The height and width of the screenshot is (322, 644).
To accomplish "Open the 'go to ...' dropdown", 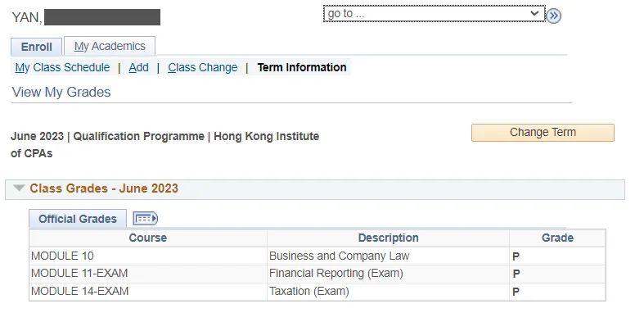I will (435, 14).
